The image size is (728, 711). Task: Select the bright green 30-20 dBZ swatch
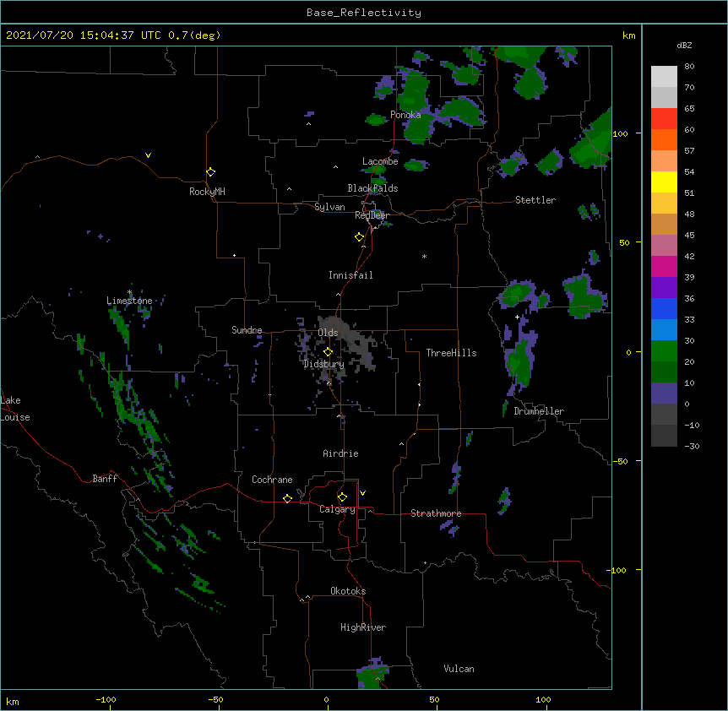coord(664,351)
